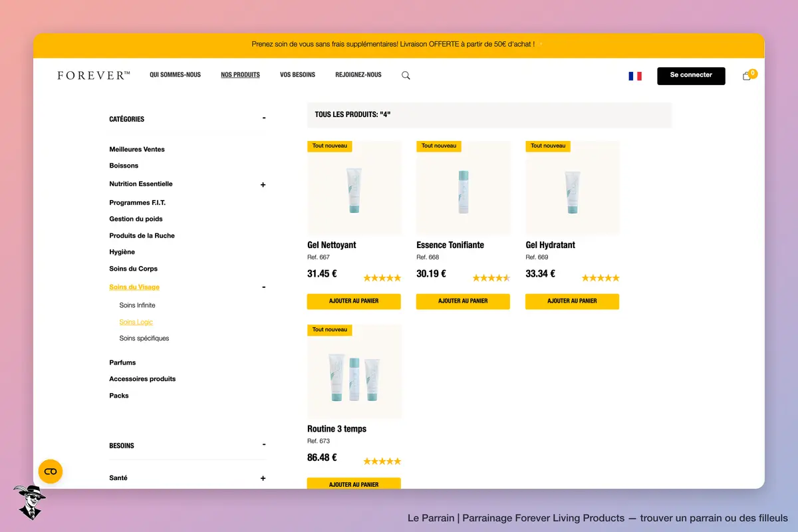Expand the Santé needs group

263,478
